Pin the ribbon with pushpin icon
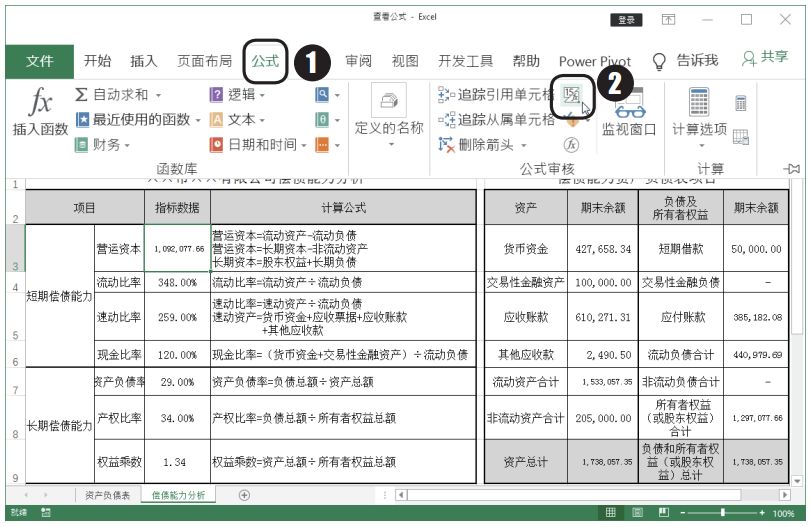Image resolution: width=810 pixels, height=527 pixels. pyautogui.click(x=792, y=168)
